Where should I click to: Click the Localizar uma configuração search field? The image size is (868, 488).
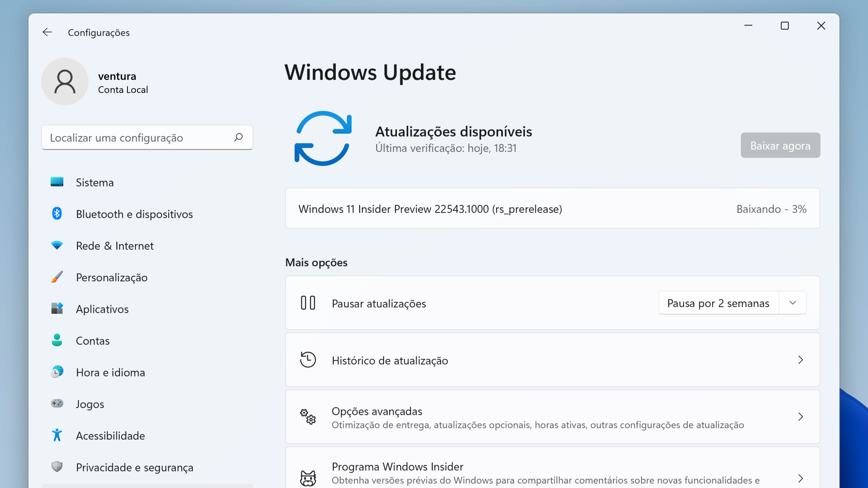point(147,137)
